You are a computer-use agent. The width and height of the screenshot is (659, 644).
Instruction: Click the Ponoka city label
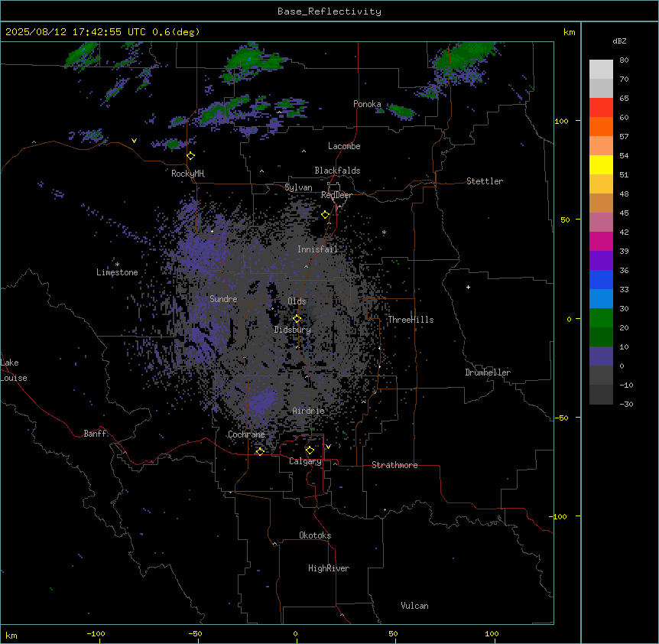coord(367,104)
